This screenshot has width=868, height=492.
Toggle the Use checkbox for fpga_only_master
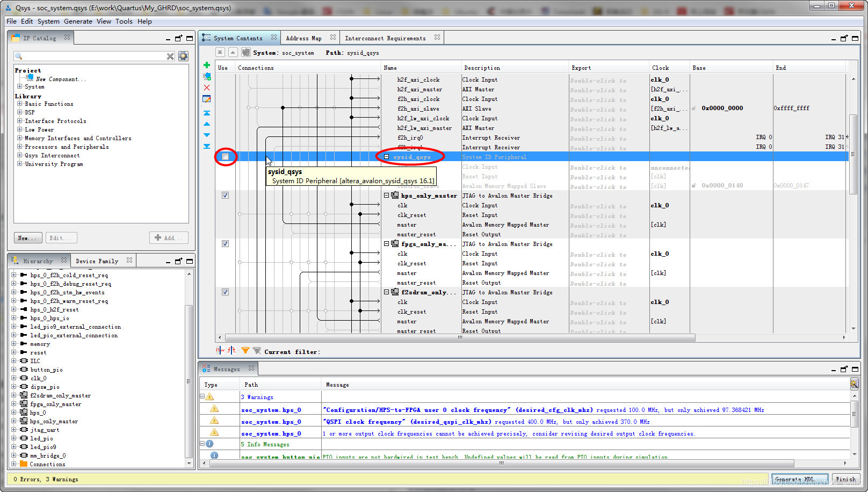(226, 244)
